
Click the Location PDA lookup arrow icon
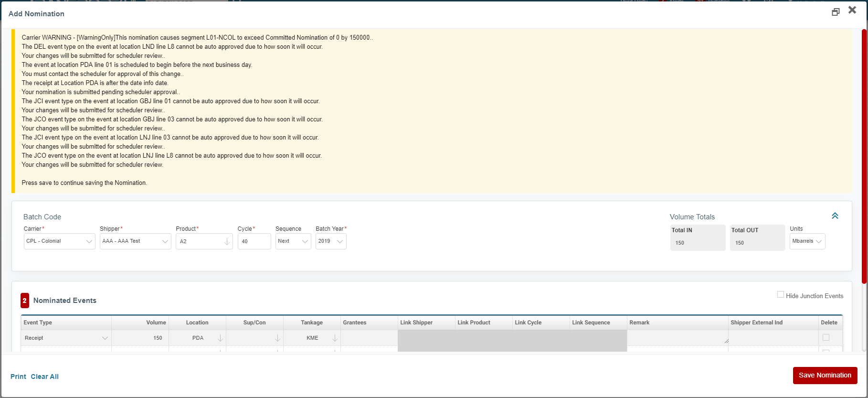point(220,338)
